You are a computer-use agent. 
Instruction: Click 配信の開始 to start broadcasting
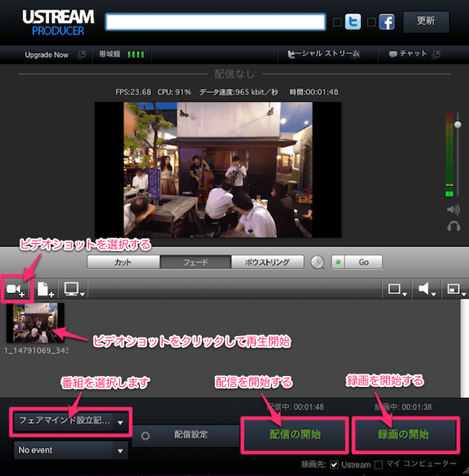(295, 435)
